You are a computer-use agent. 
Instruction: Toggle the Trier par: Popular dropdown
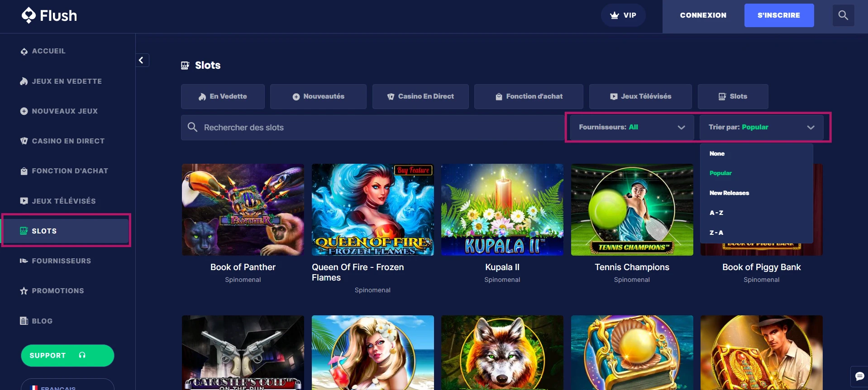tap(762, 128)
